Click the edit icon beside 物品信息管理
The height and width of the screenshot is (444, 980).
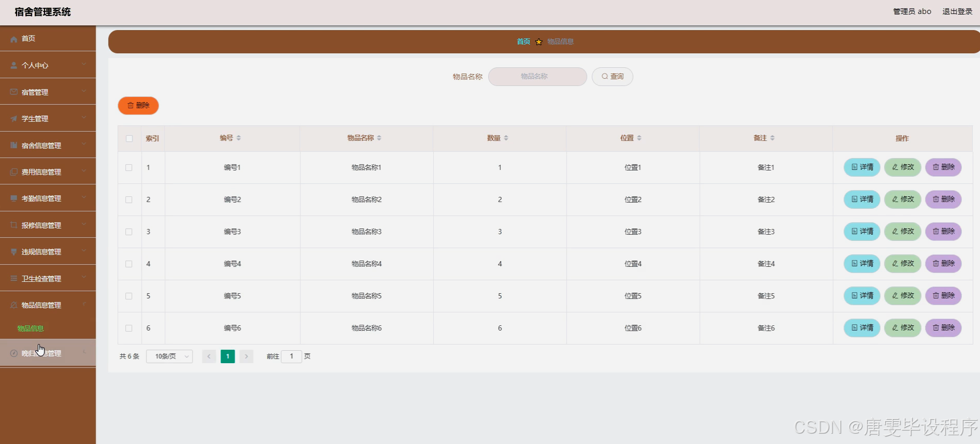[x=14, y=305]
